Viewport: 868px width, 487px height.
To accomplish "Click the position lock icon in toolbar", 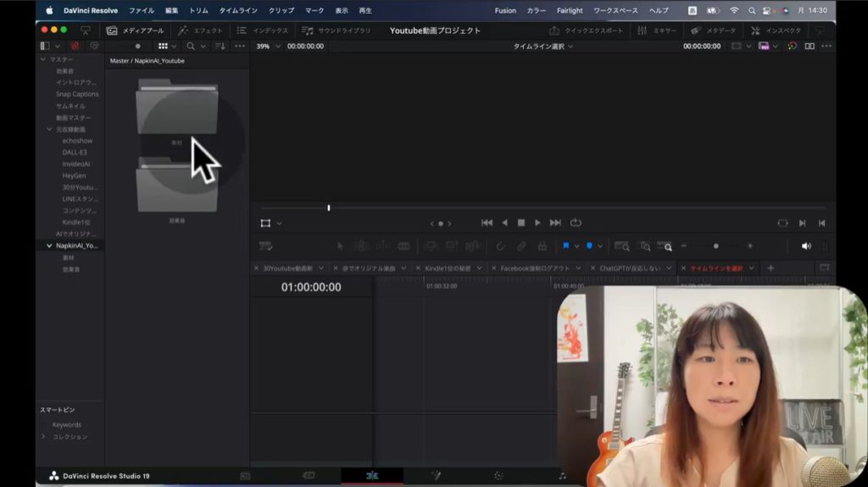I will [542, 246].
